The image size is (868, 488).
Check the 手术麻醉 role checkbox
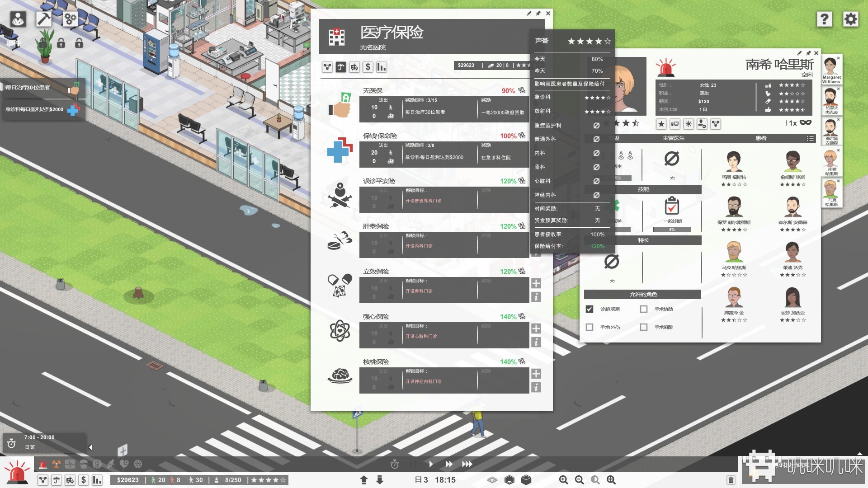tap(644, 327)
